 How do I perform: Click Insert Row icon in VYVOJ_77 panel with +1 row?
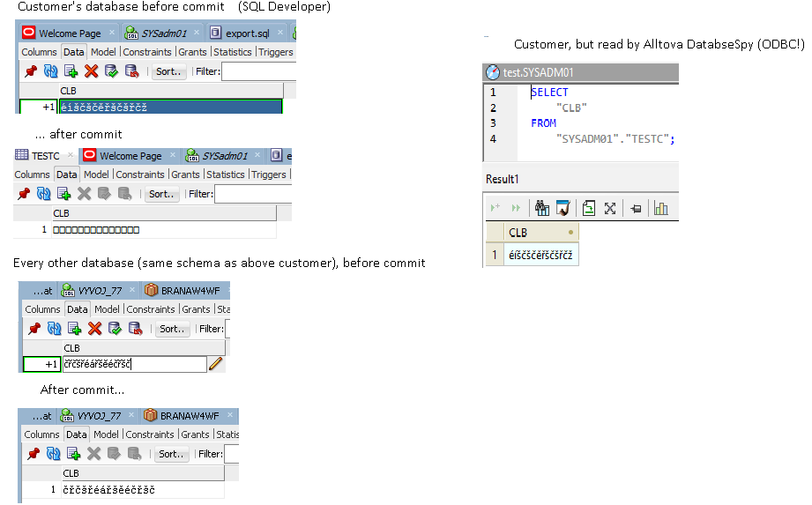pos(75,329)
